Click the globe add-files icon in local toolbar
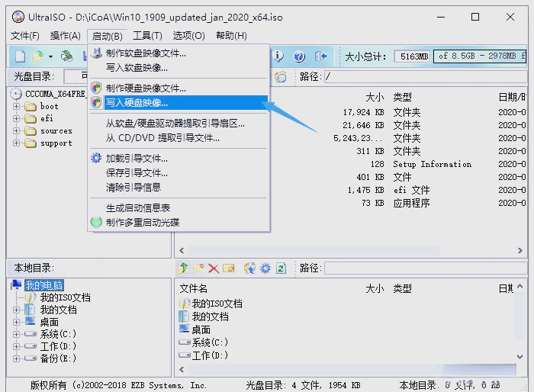The height and width of the screenshot is (392, 534). pyautogui.click(x=249, y=268)
